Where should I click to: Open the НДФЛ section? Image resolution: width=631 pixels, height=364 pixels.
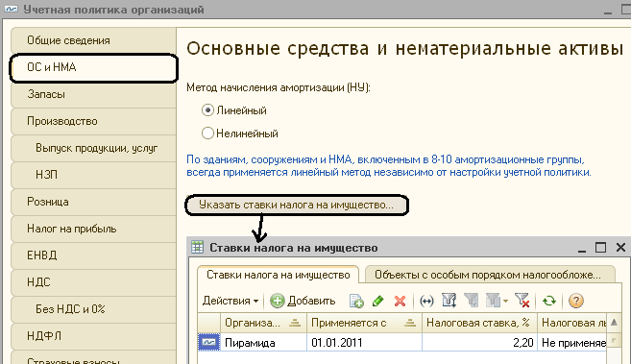tap(93, 336)
